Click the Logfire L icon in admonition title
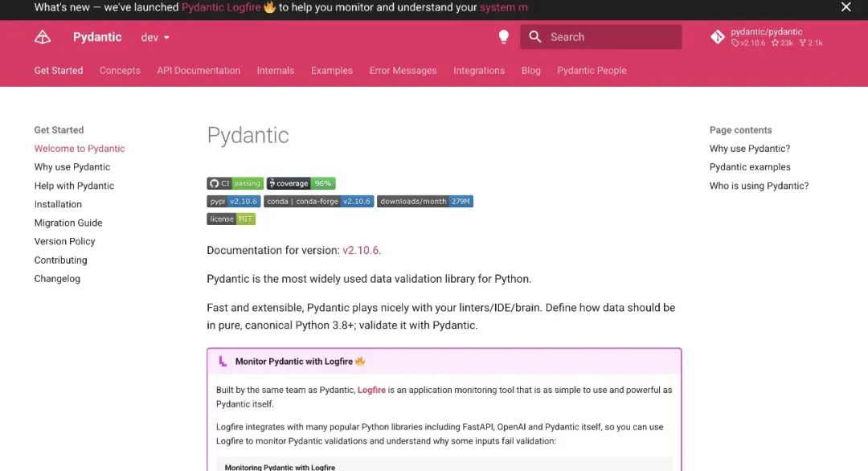The width and height of the screenshot is (868, 471). (x=223, y=362)
